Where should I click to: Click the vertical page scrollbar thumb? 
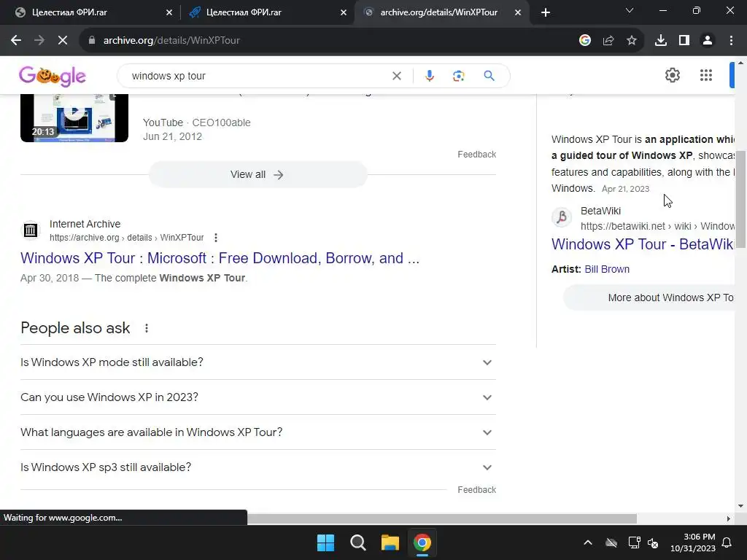click(741, 199)
